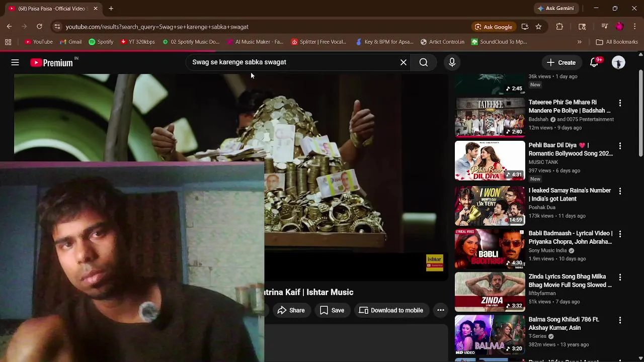The width and height of the screenshot is (644, 362).
Task: Close the Paisa Paisa tab
Action: (x=96, y=9)
